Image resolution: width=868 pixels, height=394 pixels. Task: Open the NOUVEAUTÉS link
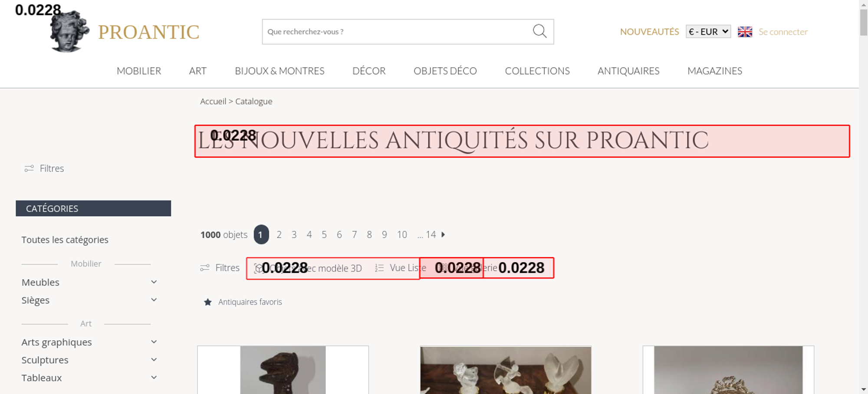649,32
